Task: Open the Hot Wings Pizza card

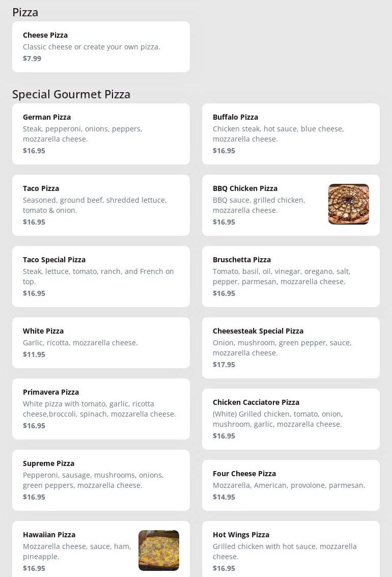Action: pyautogui.click(x=291, y=550)
